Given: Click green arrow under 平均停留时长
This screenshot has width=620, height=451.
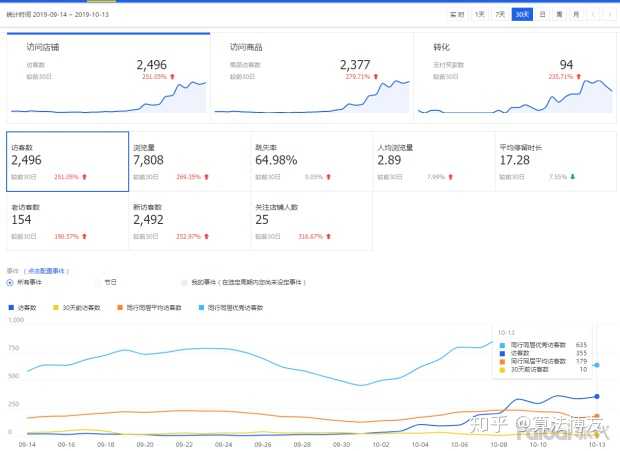Looking at the screenshot, I should 574,177.
